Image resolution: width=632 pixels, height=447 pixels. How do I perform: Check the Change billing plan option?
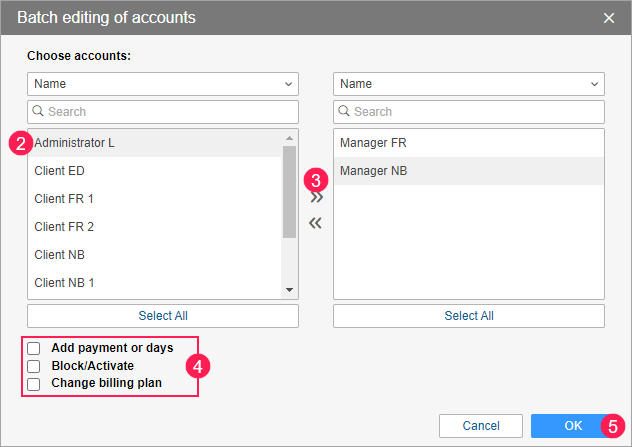tap(34, 383)
